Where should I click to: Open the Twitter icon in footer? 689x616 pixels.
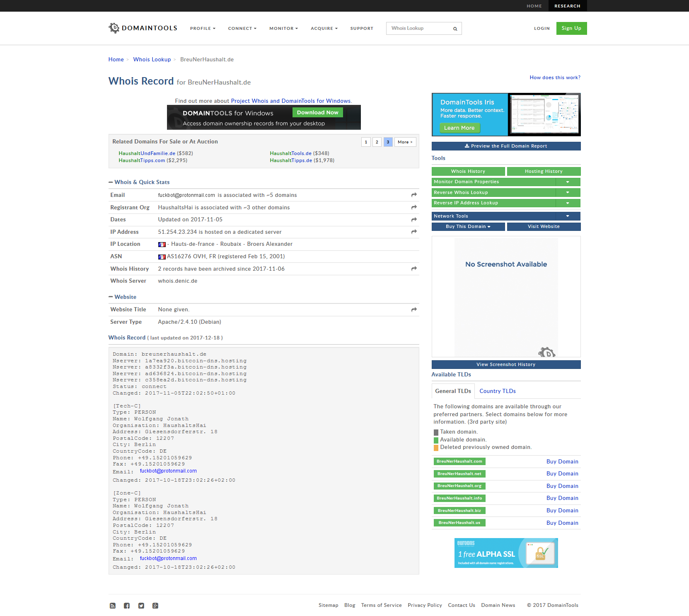point(141,606)
